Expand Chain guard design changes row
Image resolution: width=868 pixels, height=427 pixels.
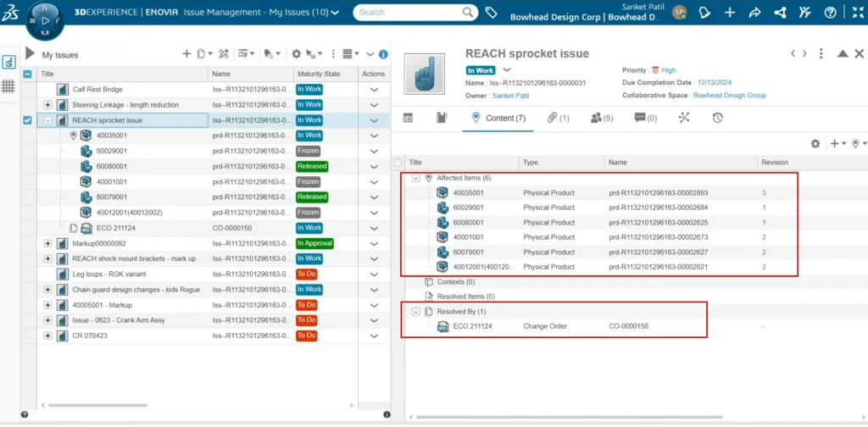[x=47, y=289]
